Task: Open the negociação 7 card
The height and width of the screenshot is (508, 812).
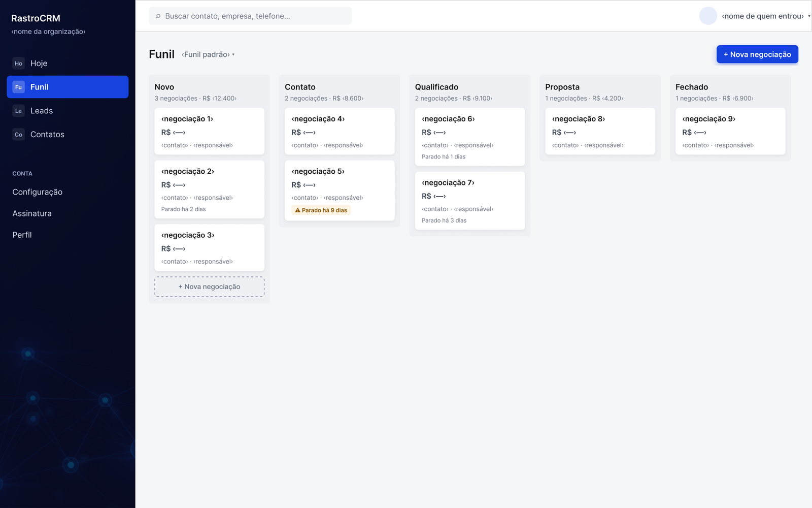Action: click(x=470, y=201)
